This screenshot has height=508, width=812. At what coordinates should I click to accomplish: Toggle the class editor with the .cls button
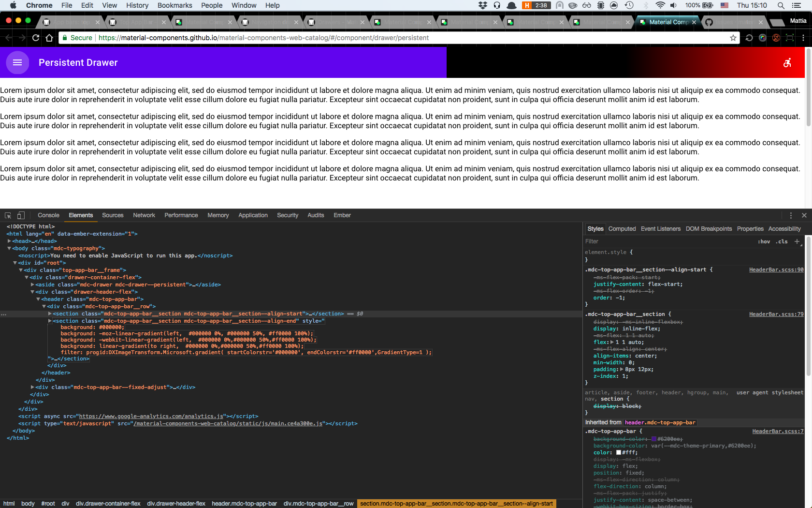click(782, 241)
